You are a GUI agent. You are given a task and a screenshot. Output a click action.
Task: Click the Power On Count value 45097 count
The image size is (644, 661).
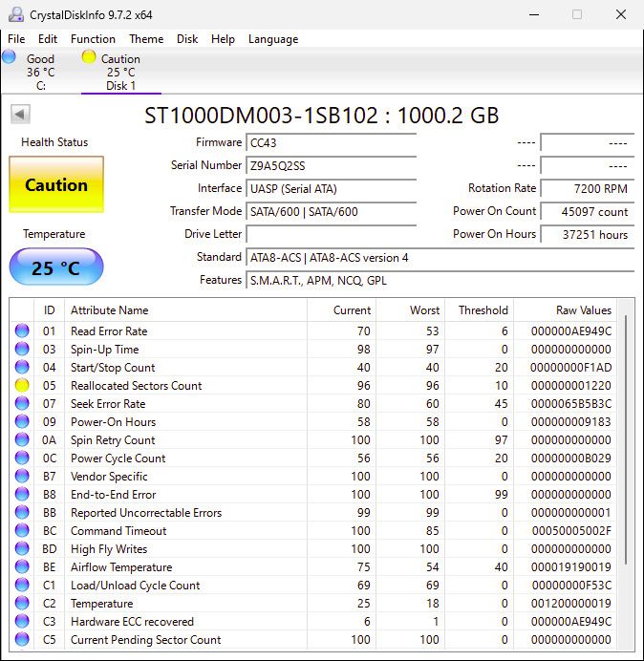[587, 211]
